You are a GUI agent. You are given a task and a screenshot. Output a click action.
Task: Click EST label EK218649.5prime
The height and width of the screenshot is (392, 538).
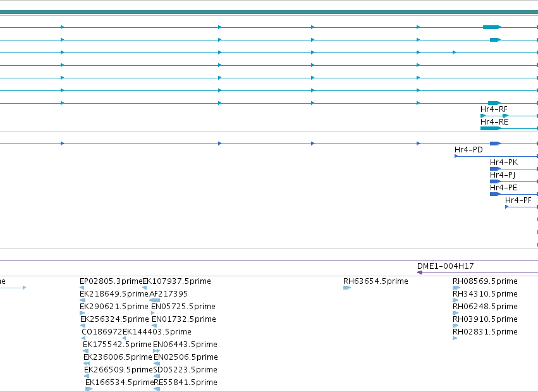point(114,294)
